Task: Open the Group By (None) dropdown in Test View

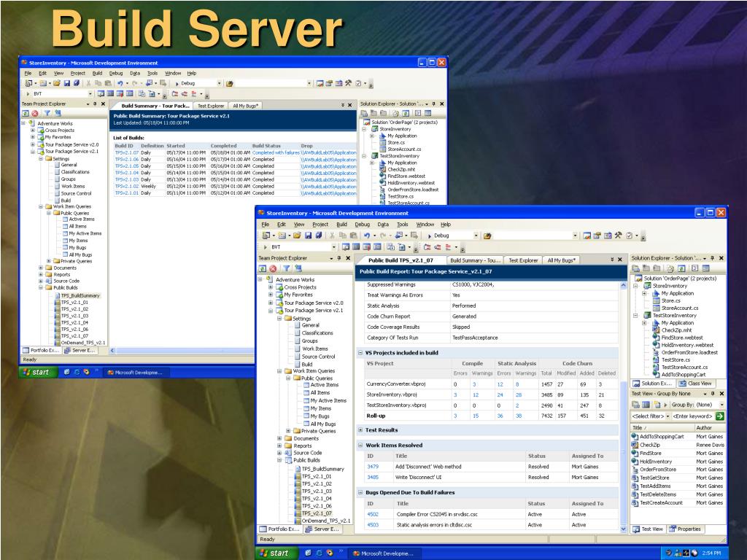Action: (x=721, y=405)
